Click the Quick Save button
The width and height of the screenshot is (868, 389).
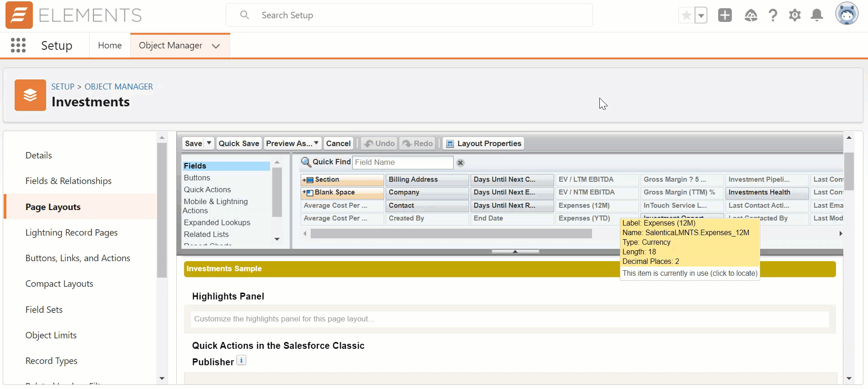[x=238, y=143]
